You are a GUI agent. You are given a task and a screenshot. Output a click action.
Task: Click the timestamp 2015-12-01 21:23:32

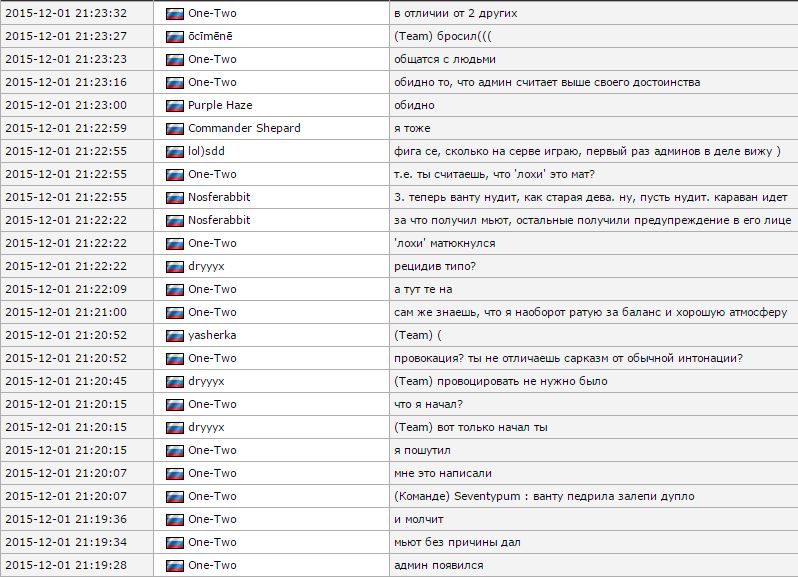66,13
